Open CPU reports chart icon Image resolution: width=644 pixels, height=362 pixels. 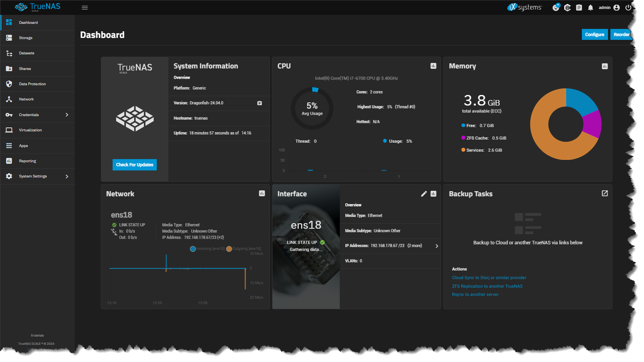coord(433,66)
